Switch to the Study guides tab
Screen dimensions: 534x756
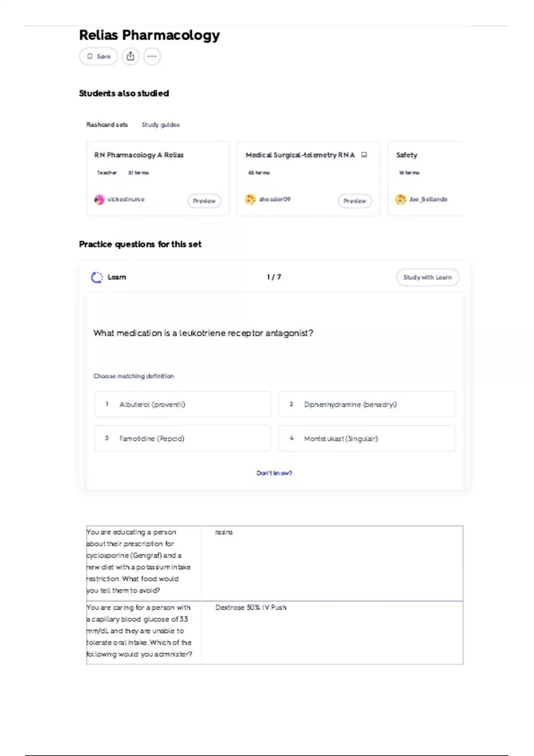pos(161,125)
